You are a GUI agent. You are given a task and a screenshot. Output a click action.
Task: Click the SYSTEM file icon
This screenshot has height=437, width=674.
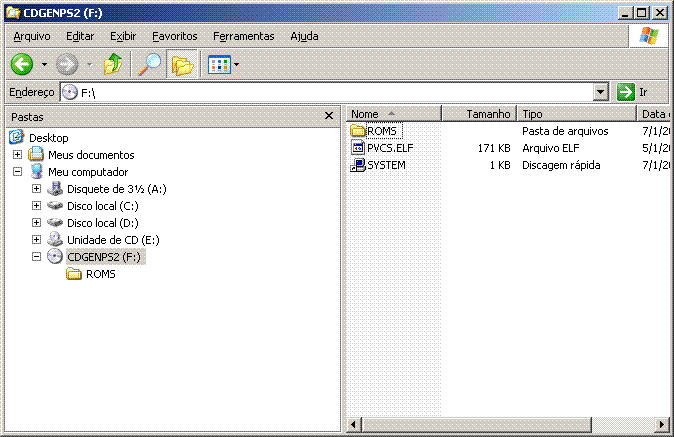358,165
